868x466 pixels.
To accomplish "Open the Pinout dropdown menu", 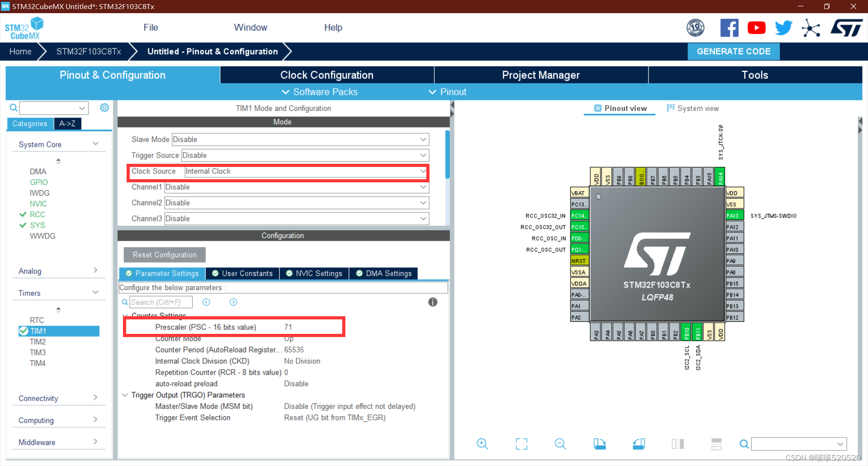I will tap(448, 92).
